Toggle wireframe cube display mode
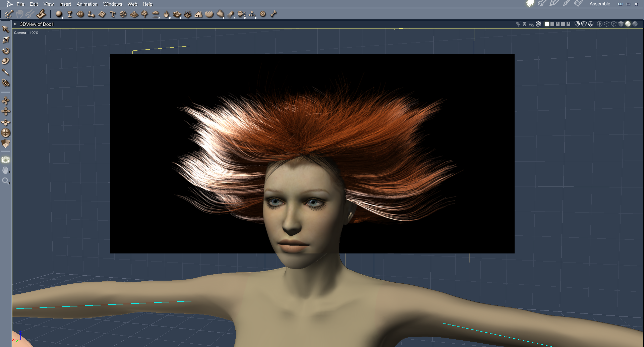Viewport: 644px width, 347px height. click(x=614, y=24)
